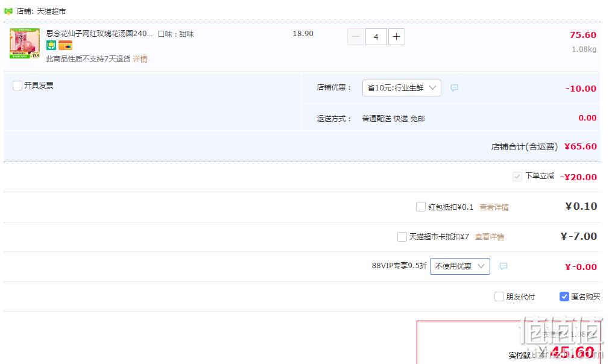
Task: Toggle the 下单立减 checkbox
Action: click(517, 177)
